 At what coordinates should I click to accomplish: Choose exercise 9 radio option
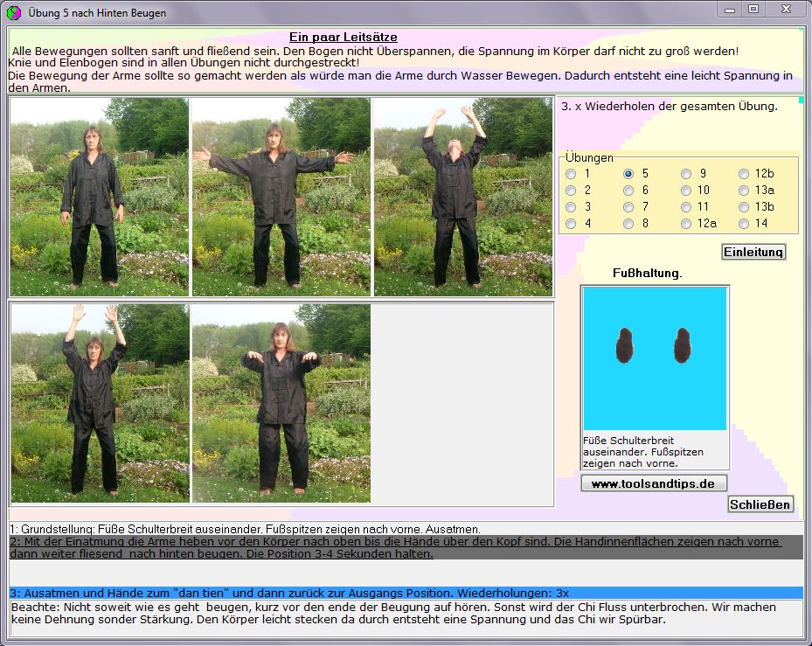point(686,174)
